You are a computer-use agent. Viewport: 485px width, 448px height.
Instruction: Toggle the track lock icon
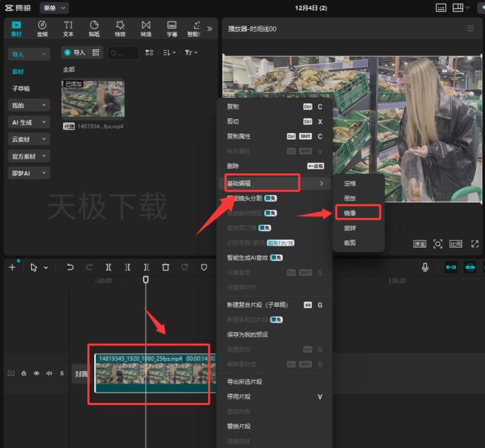tap(24, 373)
